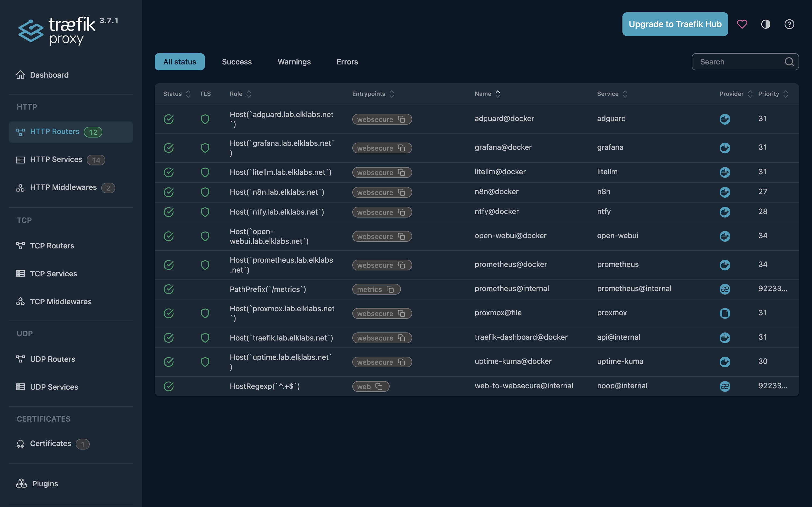This screenshot has width=812, height=507.
Task: Click the success status icon for n8n
Action: tap(169, 192)
